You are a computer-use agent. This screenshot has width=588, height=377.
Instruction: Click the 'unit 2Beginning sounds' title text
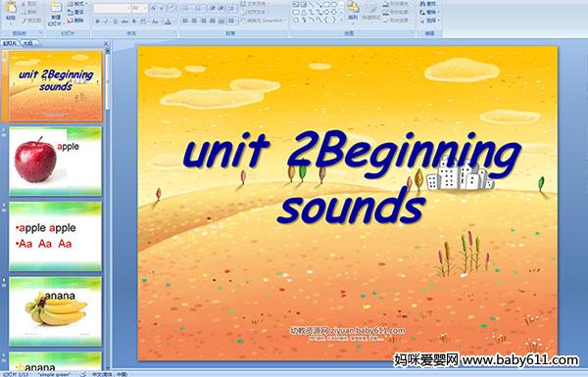[352, 177]
